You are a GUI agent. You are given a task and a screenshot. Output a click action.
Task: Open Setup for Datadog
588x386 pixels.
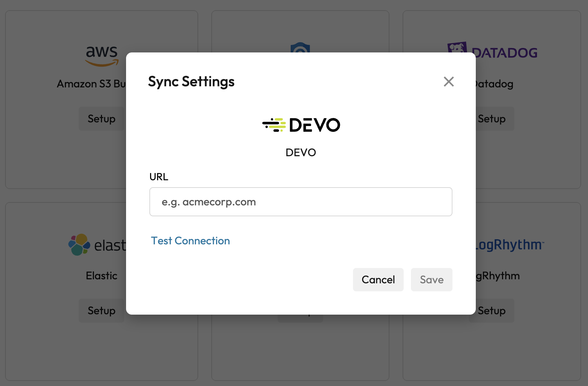tap(492, 119)
